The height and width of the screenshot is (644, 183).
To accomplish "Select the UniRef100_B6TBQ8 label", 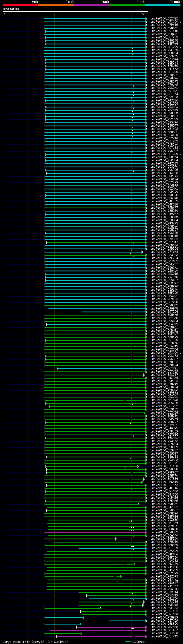I will [164, 400].
